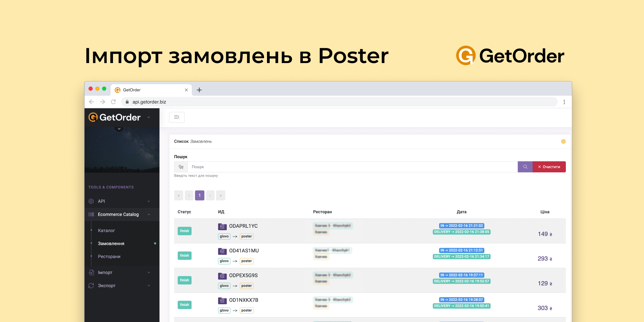644x322 pixels.
Task: Click the purple search magnifier button
Action: tap(525, 167)
